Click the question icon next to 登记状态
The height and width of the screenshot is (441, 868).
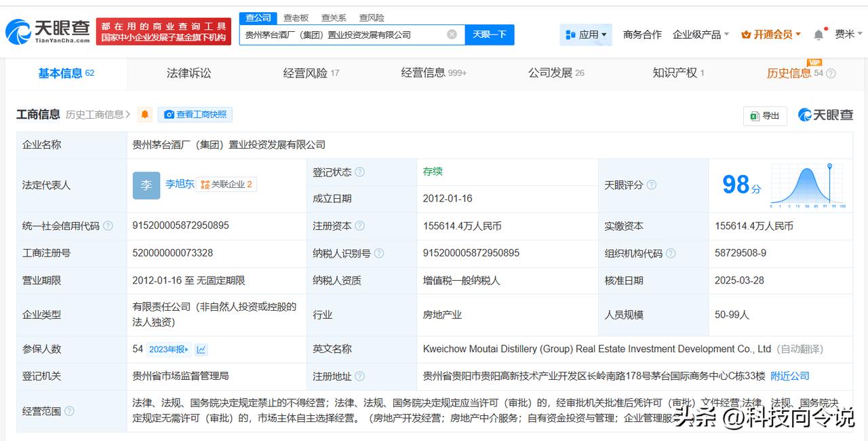(x=360, y=172)
